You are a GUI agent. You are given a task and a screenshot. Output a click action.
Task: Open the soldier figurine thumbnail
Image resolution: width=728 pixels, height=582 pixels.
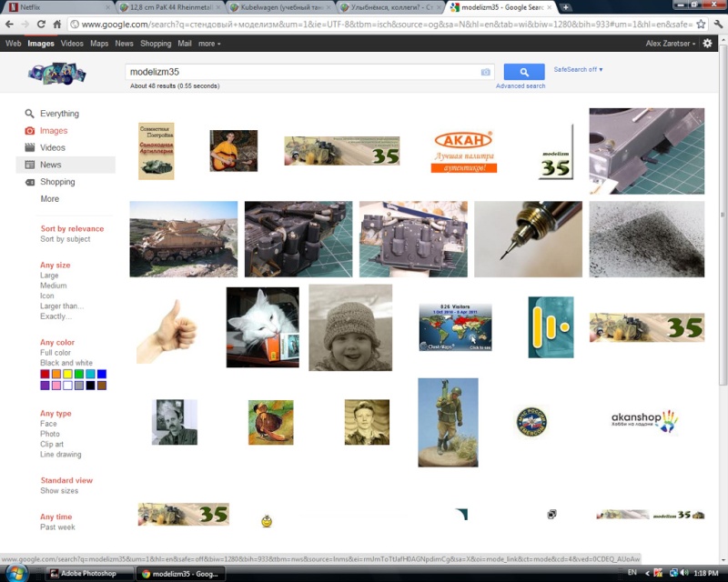click(448, 422)
